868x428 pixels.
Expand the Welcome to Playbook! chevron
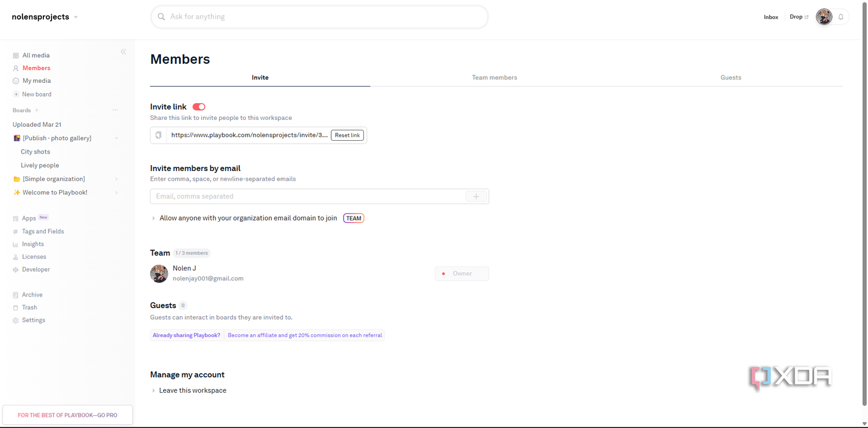(x=116, y=193)
